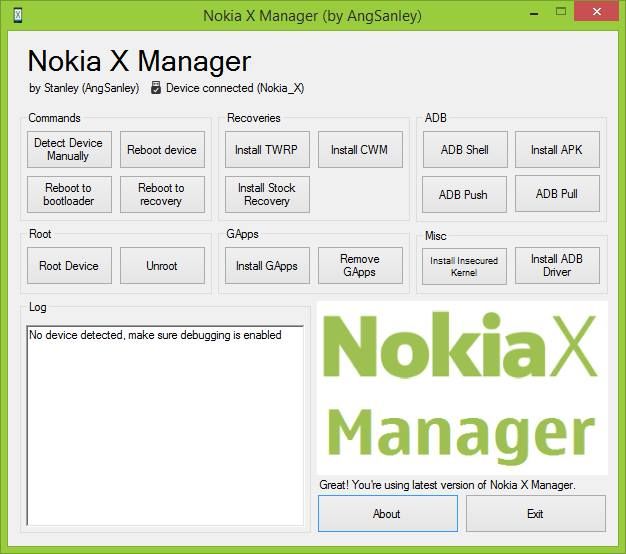Install TWRP recovery

click(267, 149)
